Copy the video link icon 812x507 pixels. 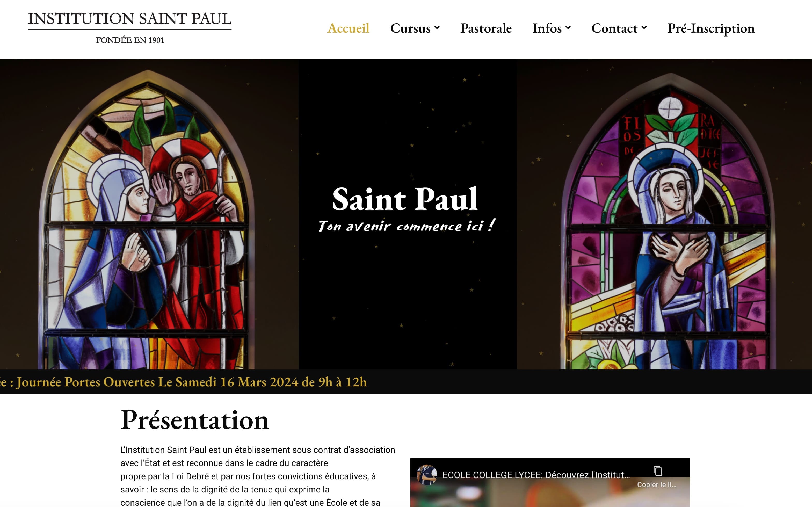[657, 471]
